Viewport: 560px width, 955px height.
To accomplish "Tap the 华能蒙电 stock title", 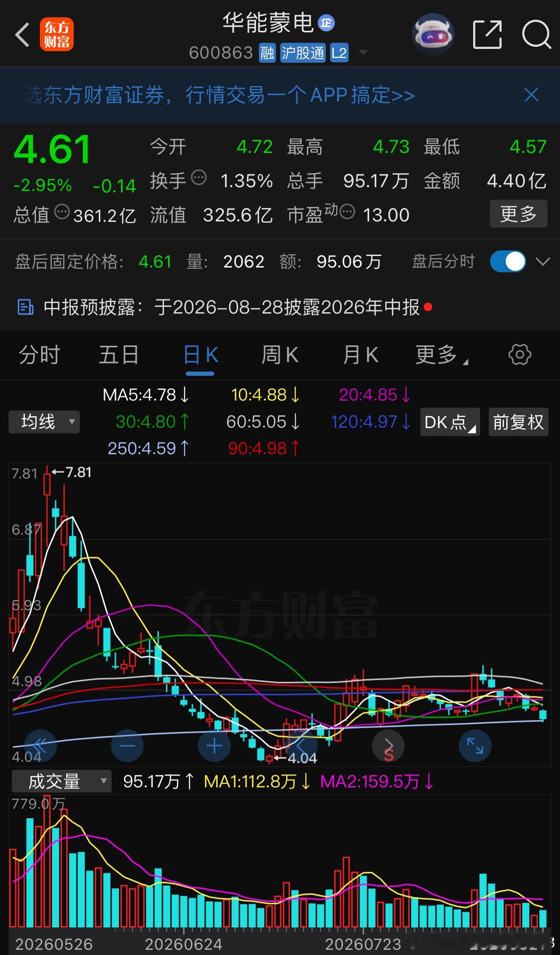I will 268,22.
